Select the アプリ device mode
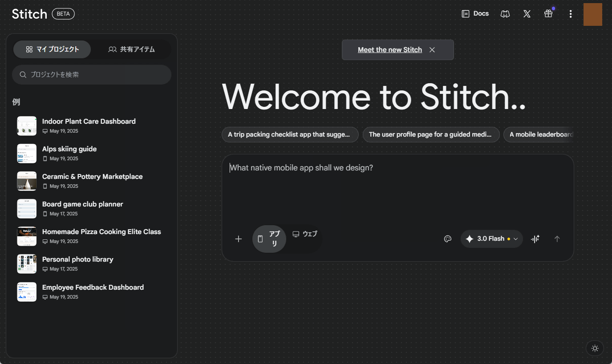This screenshot has height=364, width=612. [x=269, y=239]
